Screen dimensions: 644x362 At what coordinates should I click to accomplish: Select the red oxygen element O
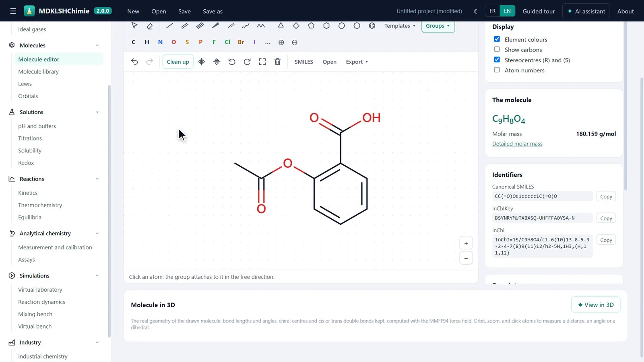click(174, 42)
